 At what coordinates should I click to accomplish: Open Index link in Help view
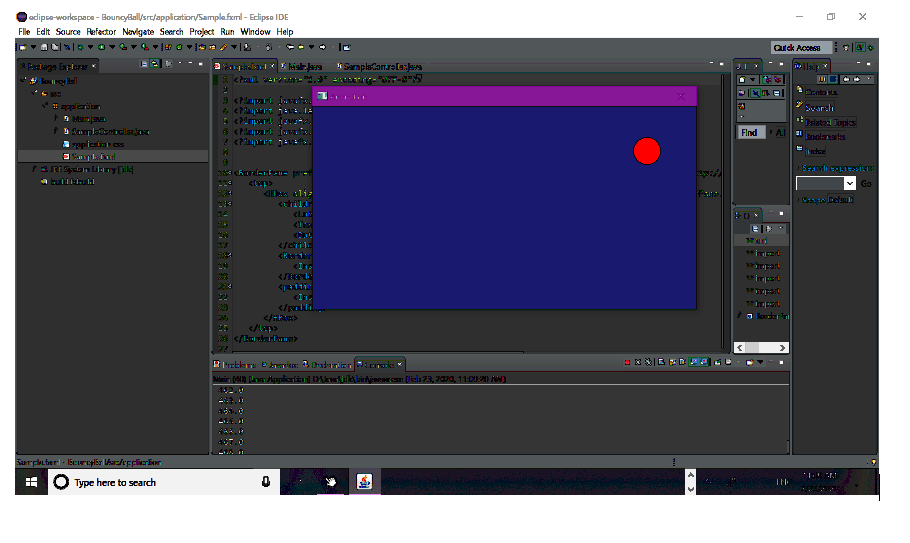815,151
